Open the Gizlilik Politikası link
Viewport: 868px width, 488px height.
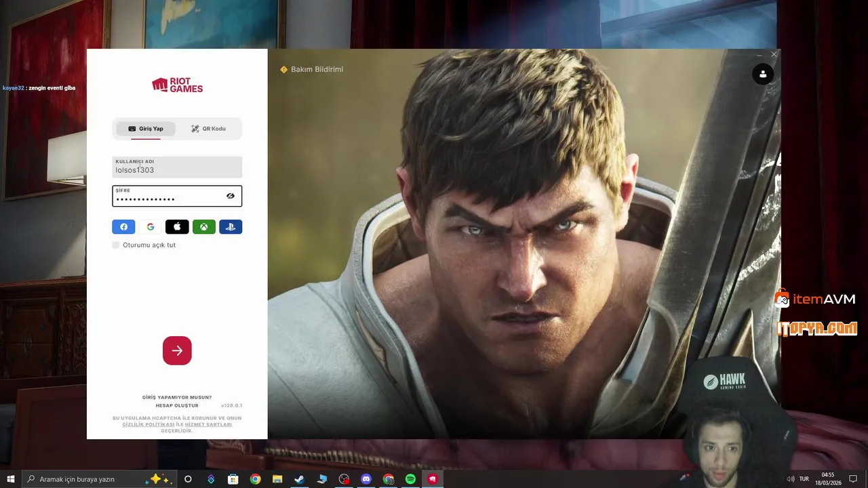point(149,424)
